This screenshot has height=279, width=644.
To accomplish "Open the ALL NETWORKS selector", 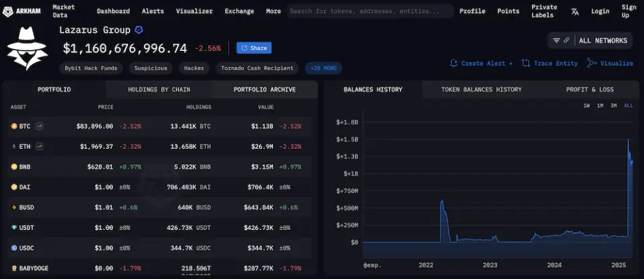I will tap(602, 40).
